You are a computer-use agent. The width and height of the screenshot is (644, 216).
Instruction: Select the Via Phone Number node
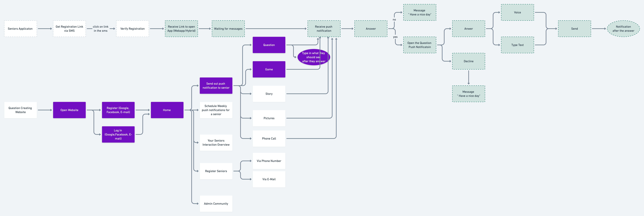click(x=269, y=161)
